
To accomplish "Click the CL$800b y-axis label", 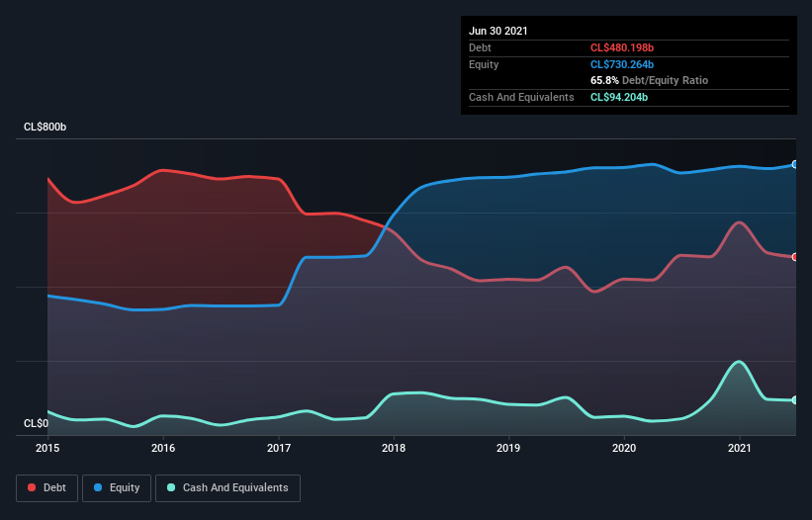I will [x=45, y=127].
